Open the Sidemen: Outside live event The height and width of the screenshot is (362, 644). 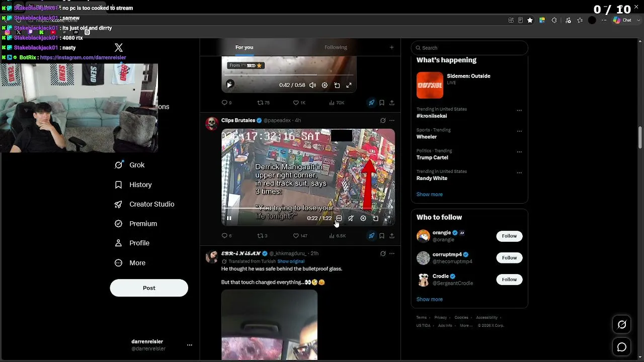(x=469, y=85)
